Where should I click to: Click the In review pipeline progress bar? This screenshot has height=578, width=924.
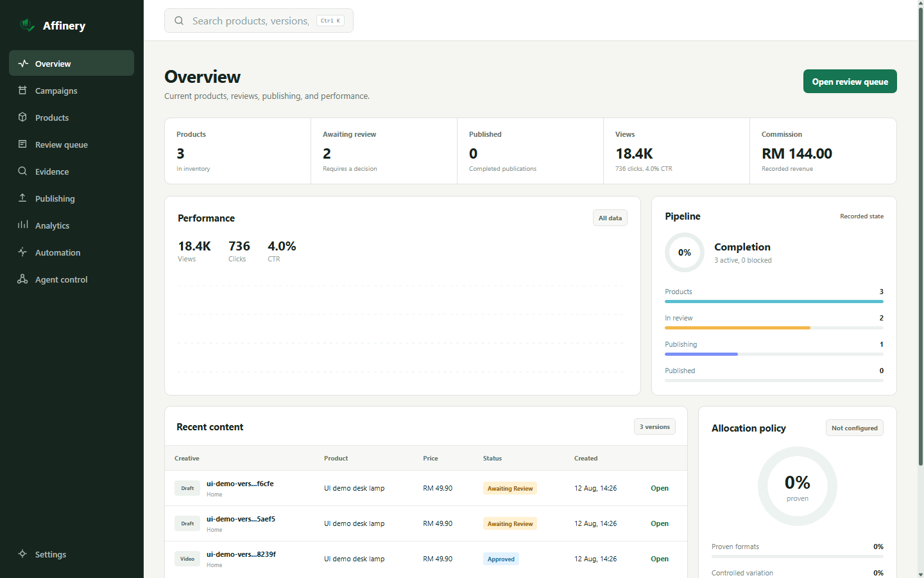(774, 328)
